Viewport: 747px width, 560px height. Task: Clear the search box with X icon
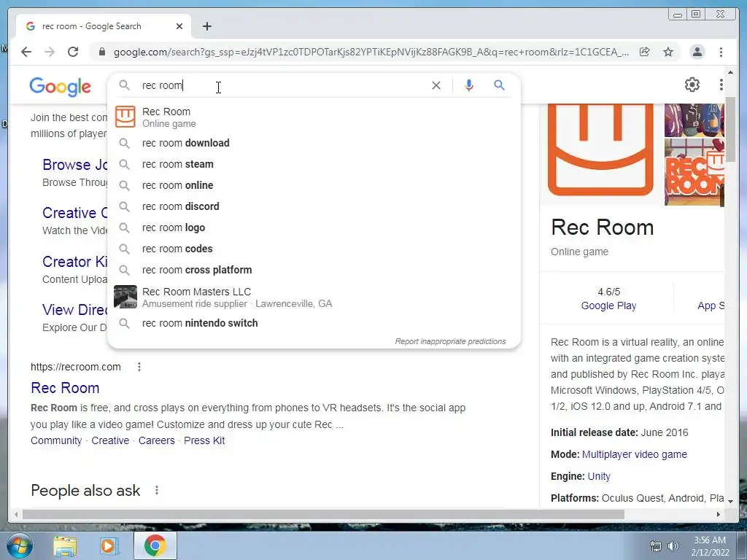click(x=436, y=85)
